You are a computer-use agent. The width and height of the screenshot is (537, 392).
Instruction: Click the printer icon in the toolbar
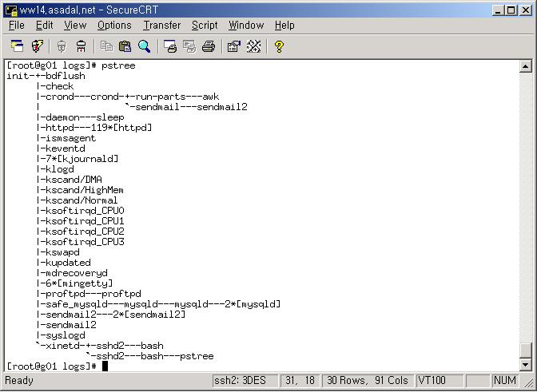[x=209, y=46]
